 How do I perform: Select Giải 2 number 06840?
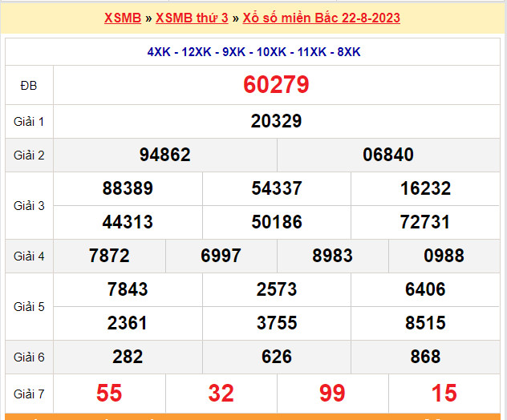tap(388, 155)
